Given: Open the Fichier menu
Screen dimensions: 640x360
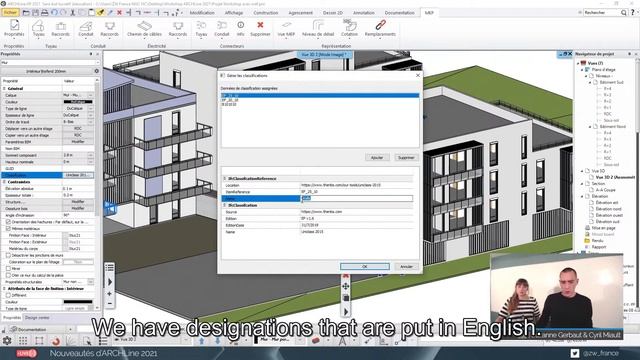Looking at the screenshot, I should (10, 13).
